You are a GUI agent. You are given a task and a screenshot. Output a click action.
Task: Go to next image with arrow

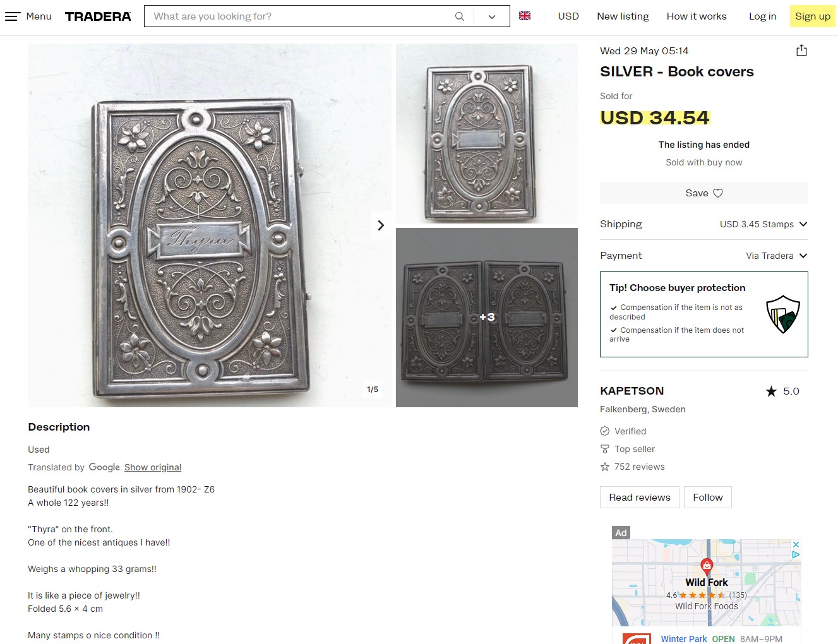(x=381, y=225)
